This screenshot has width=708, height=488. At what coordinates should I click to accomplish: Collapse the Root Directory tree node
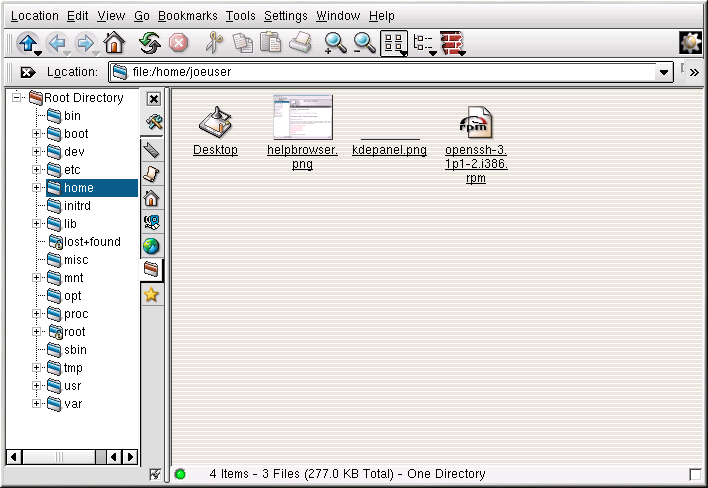[x=18, y=98]
